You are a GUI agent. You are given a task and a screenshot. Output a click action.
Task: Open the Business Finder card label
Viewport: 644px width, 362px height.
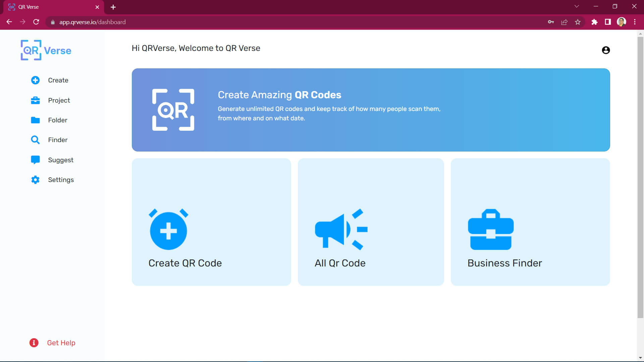coord(505,263)
